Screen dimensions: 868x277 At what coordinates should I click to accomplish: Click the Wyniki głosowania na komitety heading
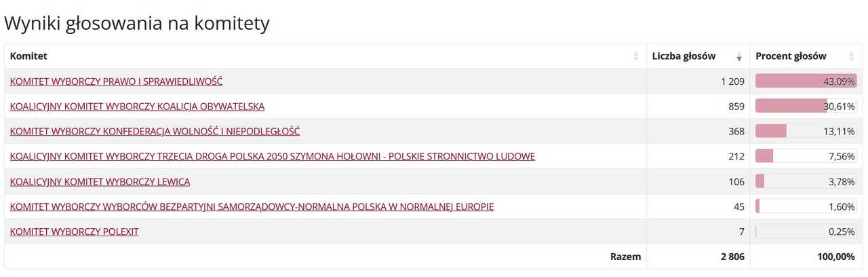(137, 23)
